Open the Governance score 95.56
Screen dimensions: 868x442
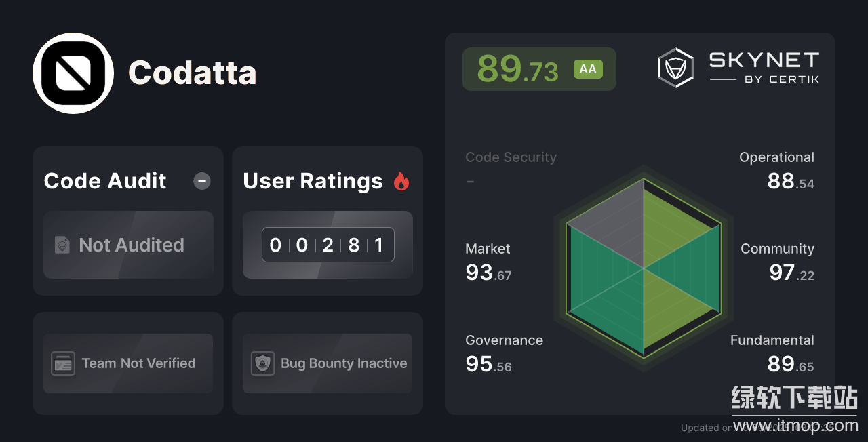(x=488, y=364)
